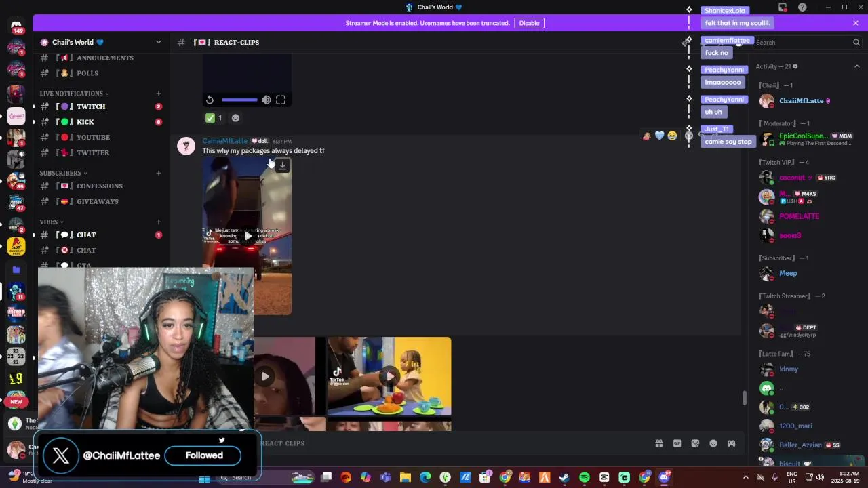Viewport: 868px width, 488px height.
Task: Open the apps controller icon
Action: point(732,443)
